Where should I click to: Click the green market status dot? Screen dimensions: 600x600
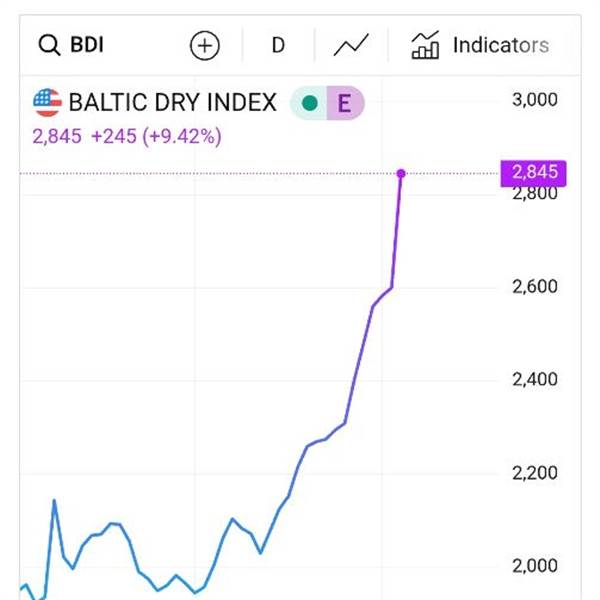click(309, 103)
